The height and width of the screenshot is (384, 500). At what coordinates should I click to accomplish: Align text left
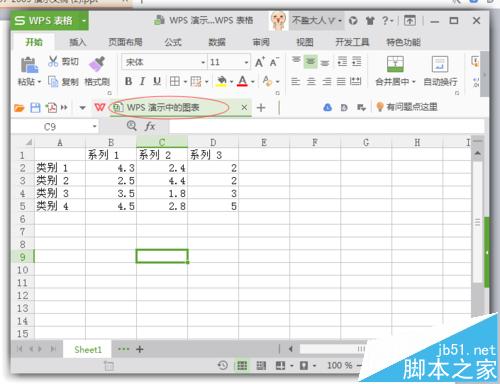tap(296, 81)
